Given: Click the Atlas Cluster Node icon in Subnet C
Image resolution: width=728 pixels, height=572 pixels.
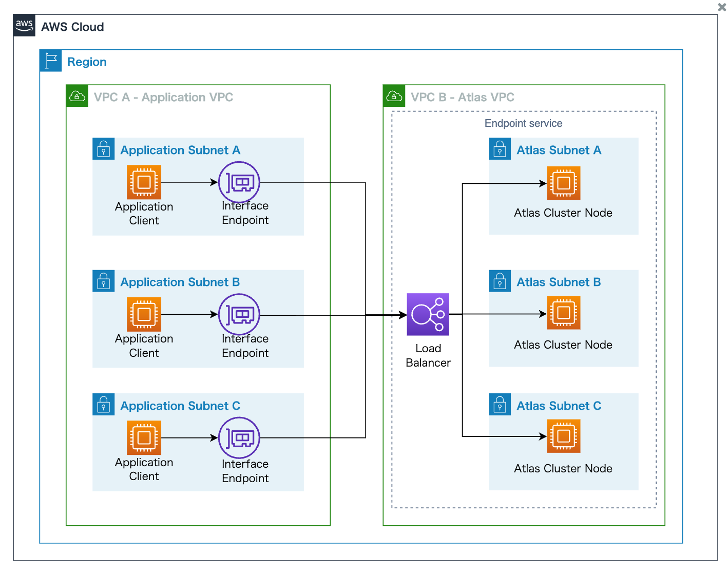Looking at the screenshot, I should (563, 436).
